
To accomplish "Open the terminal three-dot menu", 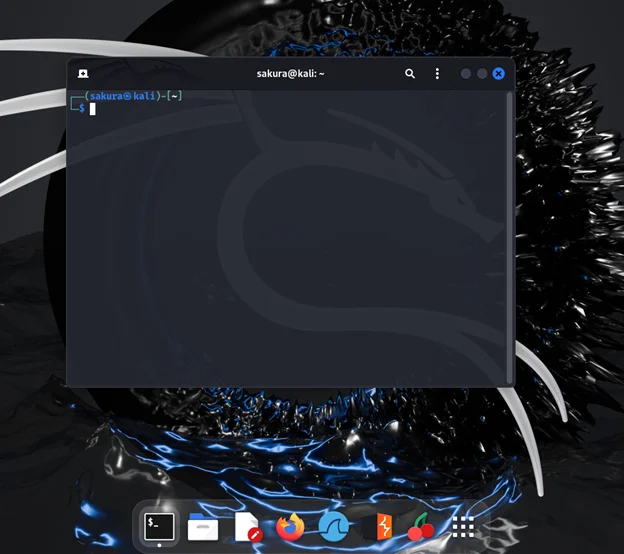I will (x=437, y=74).
